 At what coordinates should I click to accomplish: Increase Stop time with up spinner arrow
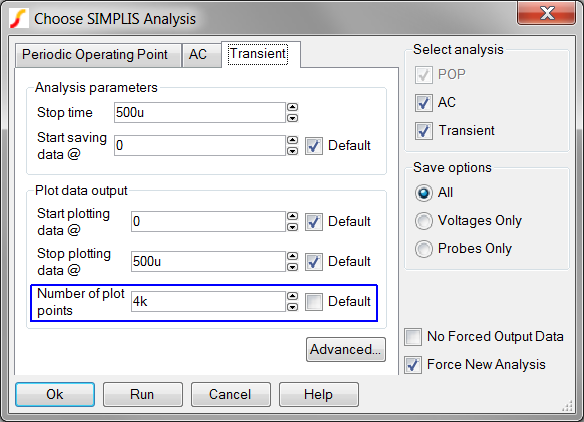pos(293,107)
